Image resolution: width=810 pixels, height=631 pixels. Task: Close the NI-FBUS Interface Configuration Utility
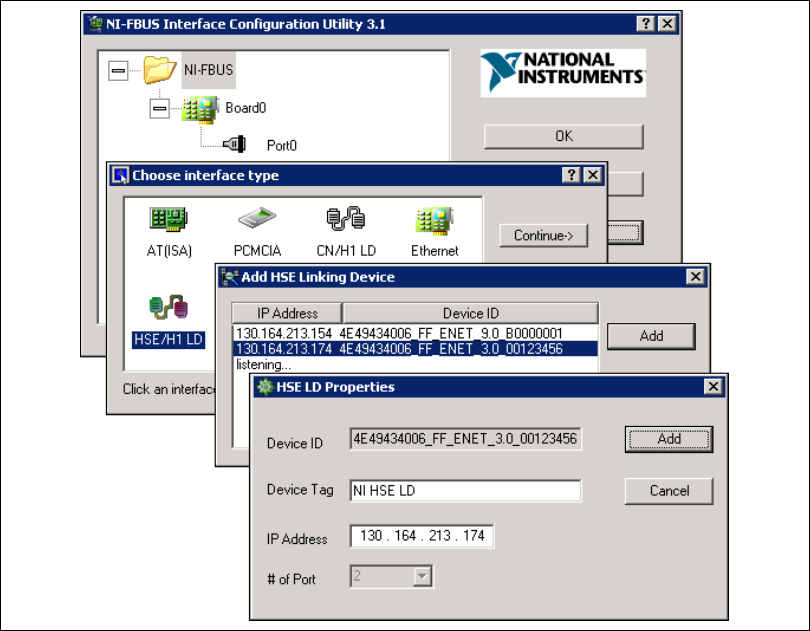click(x=667, y=23)
